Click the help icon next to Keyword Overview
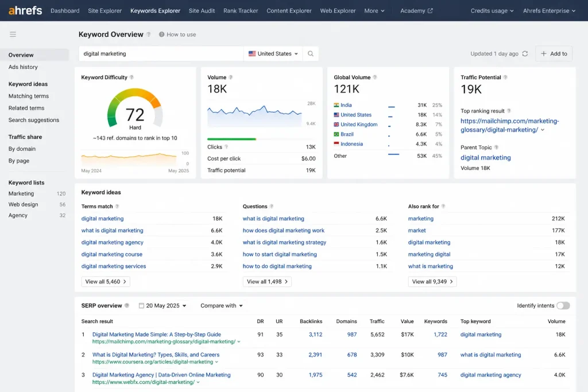The width and height of the screenshot is (588, 392). 149,34
